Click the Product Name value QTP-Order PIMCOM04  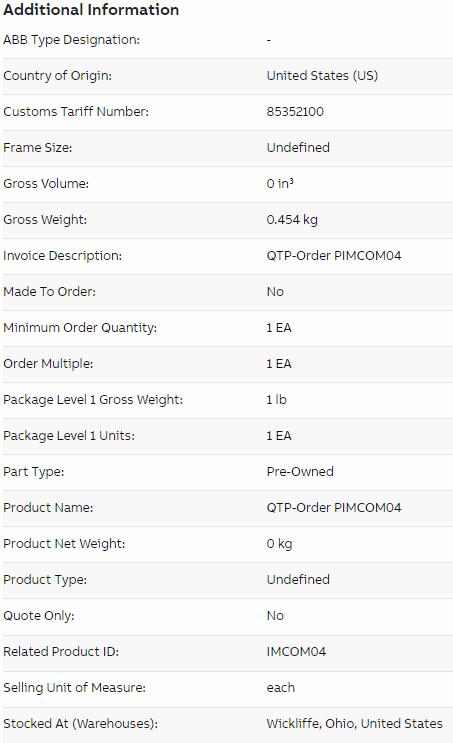(x=334, y=508)
